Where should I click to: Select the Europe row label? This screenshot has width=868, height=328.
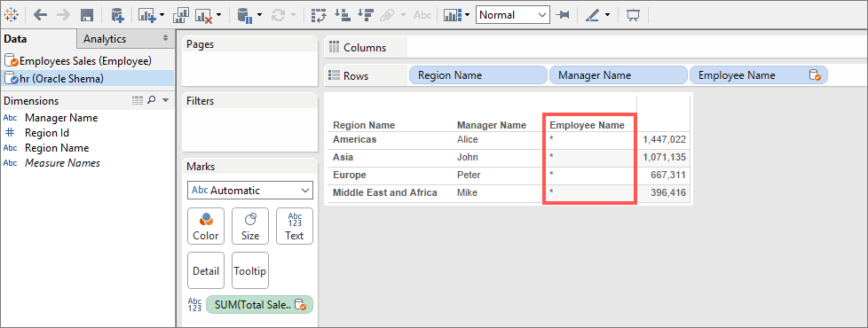coord(350,175)
